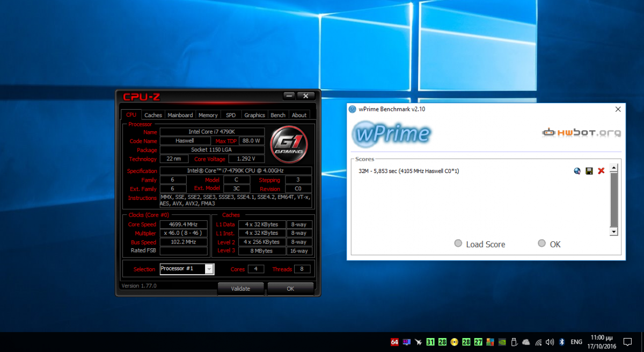Open the Bench tab
Viewport: 644px width, 352px height.
(278, 115)
